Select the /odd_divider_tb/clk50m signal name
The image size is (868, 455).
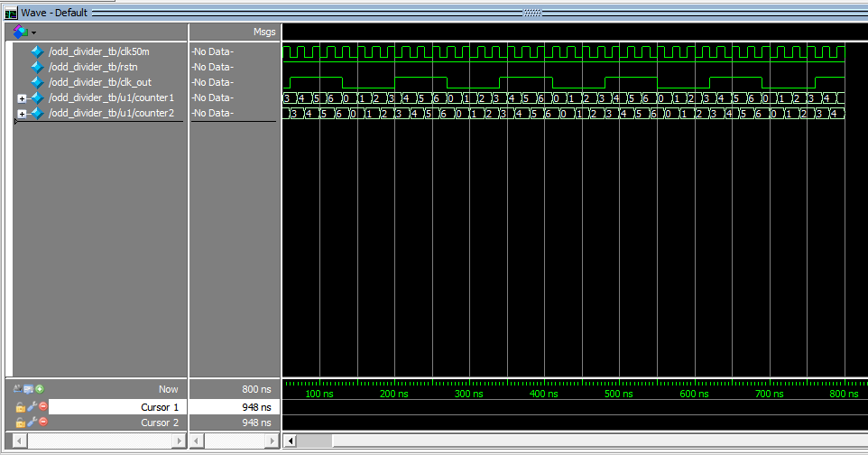[x=99, y=51]
